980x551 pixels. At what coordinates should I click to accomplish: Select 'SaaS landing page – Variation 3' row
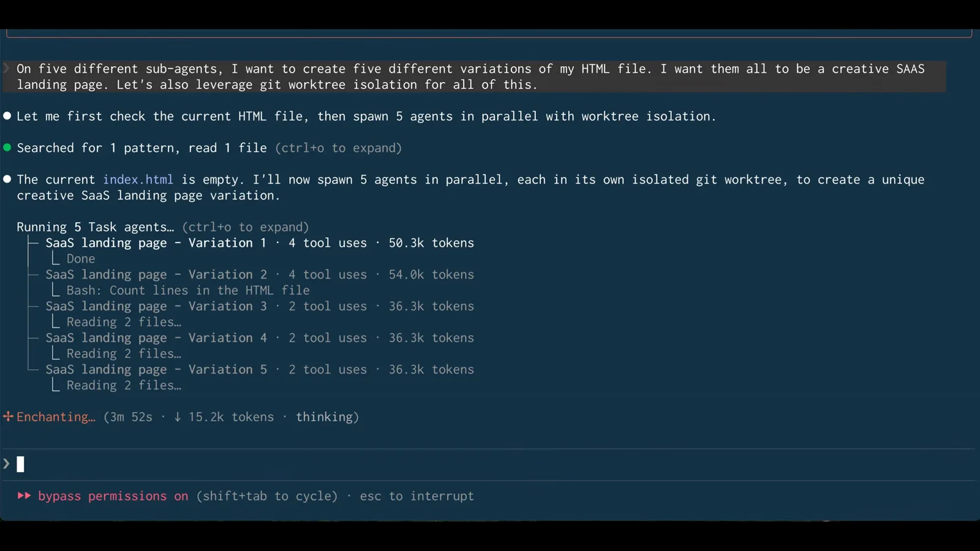tap(260, 306)
